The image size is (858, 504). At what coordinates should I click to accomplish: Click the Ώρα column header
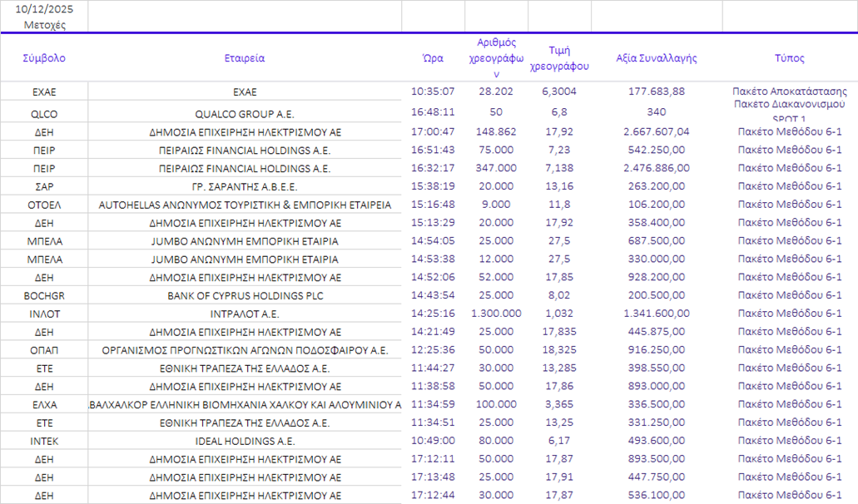(433, 58)
